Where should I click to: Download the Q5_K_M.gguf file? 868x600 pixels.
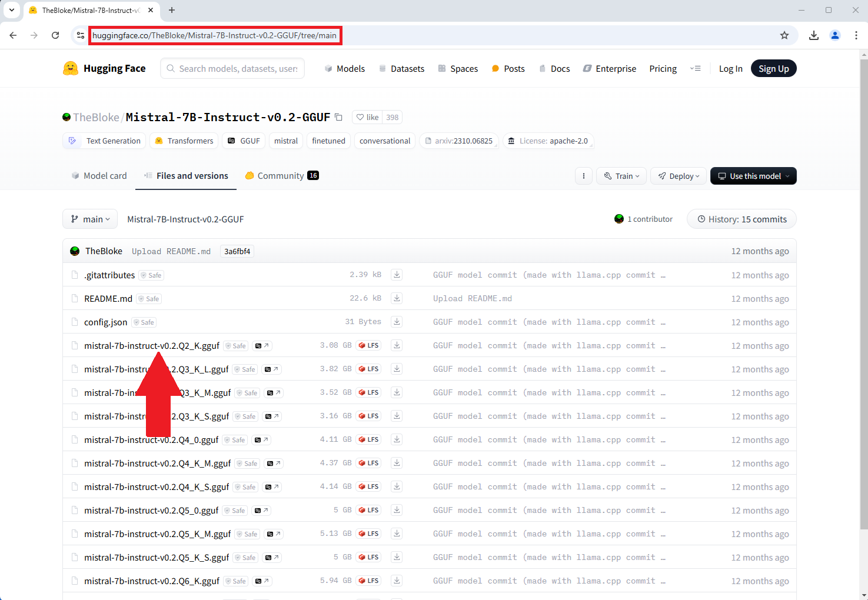[397, 534]
